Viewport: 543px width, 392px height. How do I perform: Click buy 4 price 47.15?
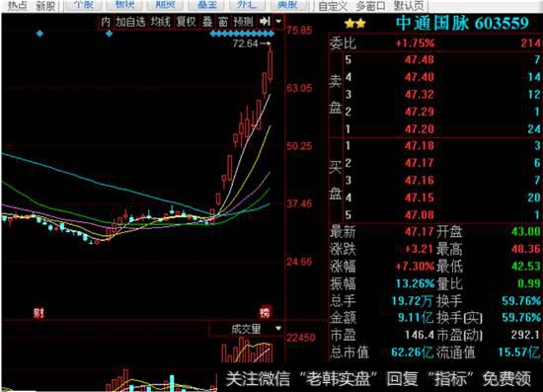click(x=419, y=197)
